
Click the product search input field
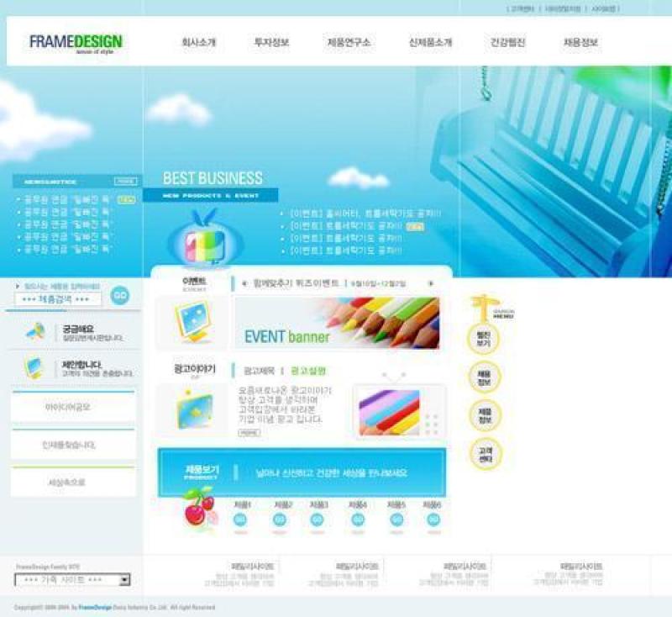57,299
